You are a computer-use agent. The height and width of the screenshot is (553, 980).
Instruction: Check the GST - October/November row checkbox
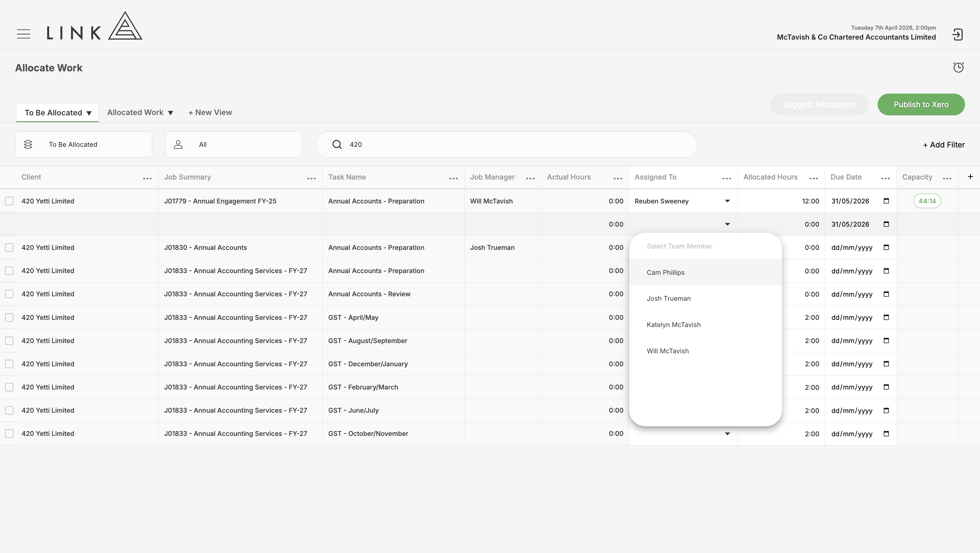coord(9,434)
